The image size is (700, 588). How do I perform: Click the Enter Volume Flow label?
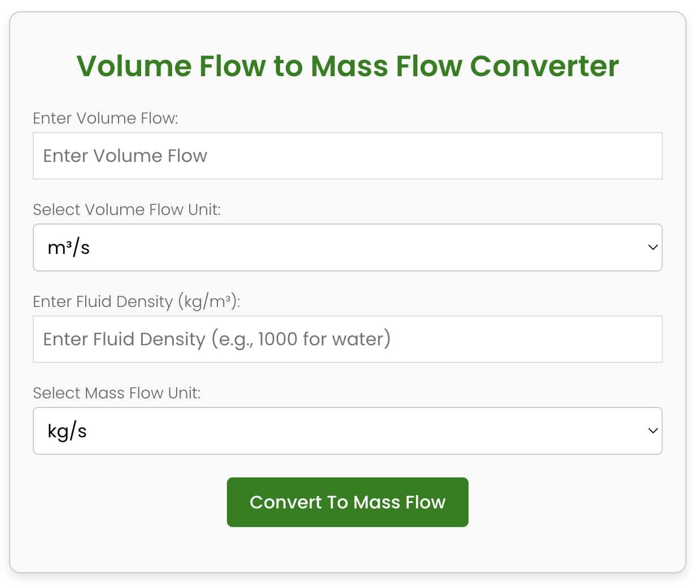click(x=106, y=118)
